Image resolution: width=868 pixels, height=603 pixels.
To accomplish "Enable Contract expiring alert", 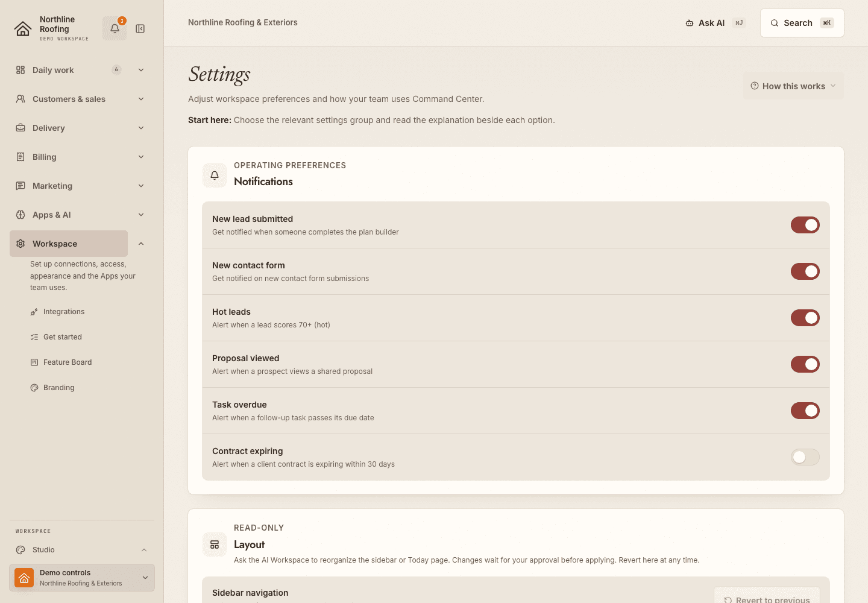I will [805, 457].
